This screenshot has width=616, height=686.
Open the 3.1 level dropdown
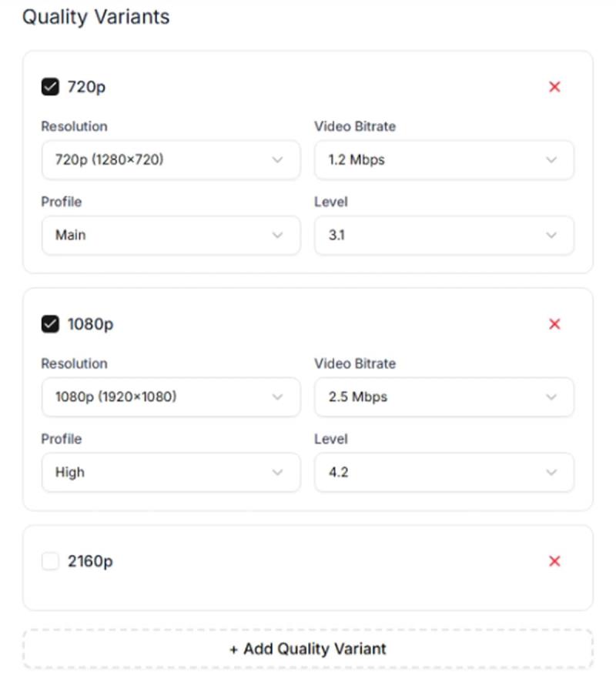444,235
